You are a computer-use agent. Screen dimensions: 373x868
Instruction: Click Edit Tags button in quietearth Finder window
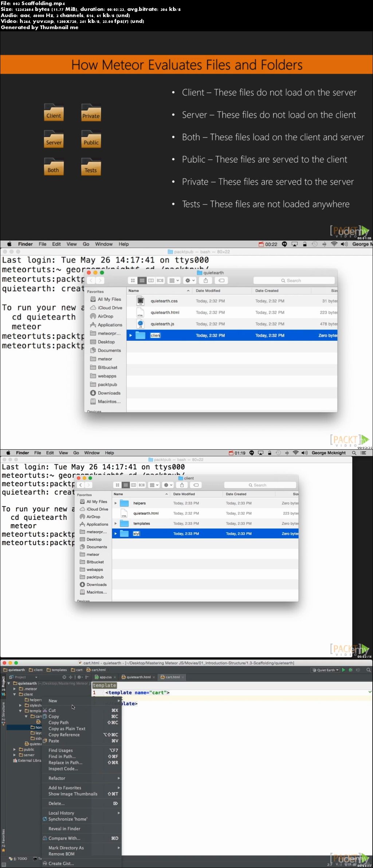pos(221,280)
